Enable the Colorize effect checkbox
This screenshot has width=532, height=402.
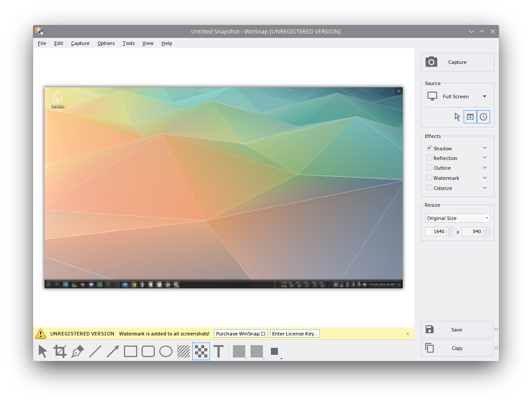[x=429, y=188]
